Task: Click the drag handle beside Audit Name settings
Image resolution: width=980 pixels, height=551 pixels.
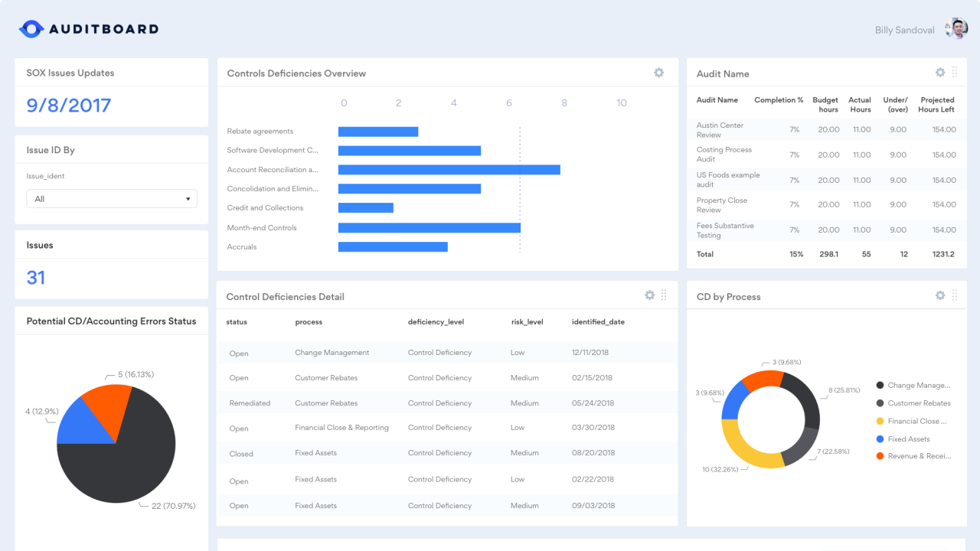Action: coord(954,72)
